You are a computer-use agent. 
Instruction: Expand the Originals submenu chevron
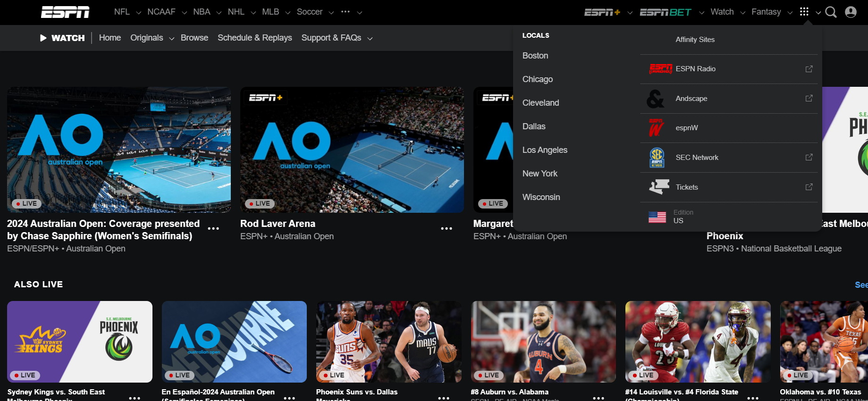pyautogui.click(x=171, y=39)
